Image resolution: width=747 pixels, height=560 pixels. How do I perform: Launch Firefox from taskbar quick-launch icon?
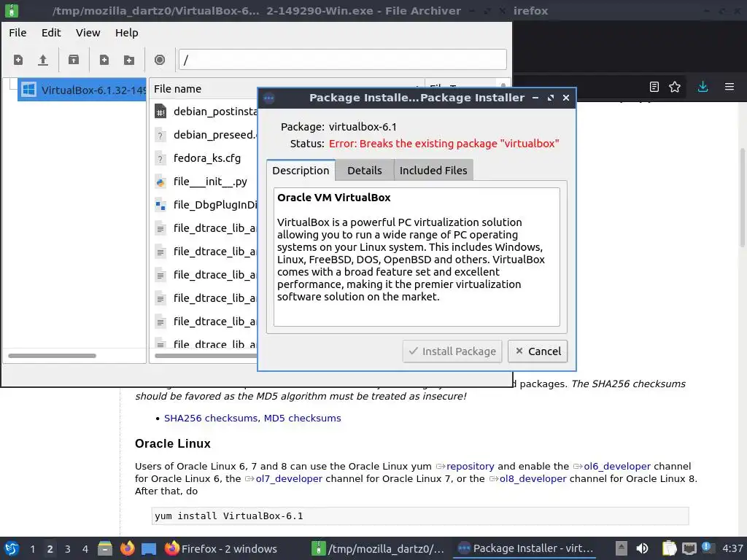pyautogui.click(x=127, y=548)
